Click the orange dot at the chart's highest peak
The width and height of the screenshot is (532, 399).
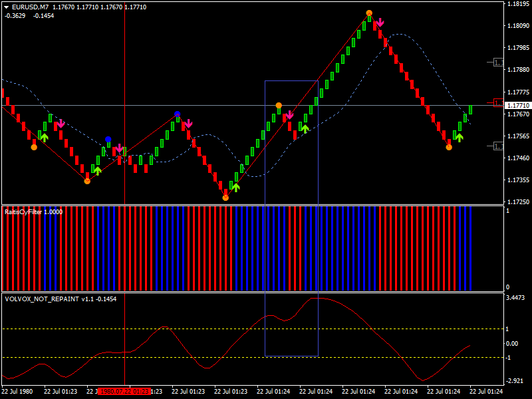click(368, 13)
